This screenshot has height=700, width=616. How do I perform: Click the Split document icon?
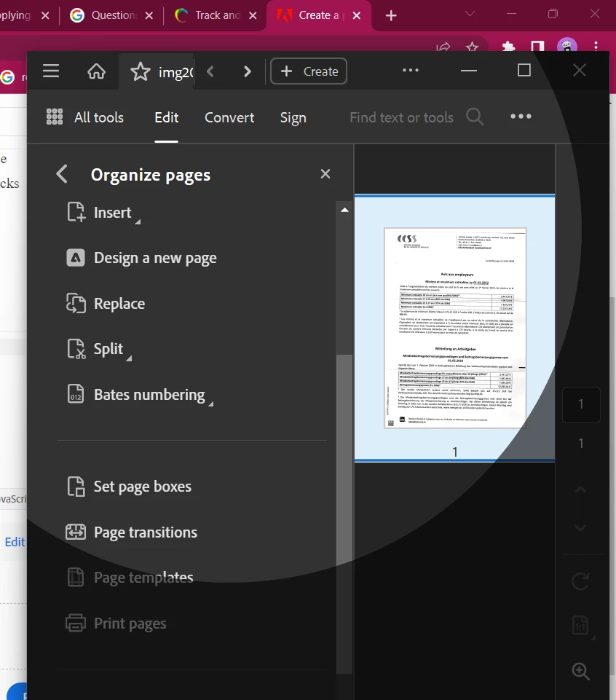tap(76, 349)
